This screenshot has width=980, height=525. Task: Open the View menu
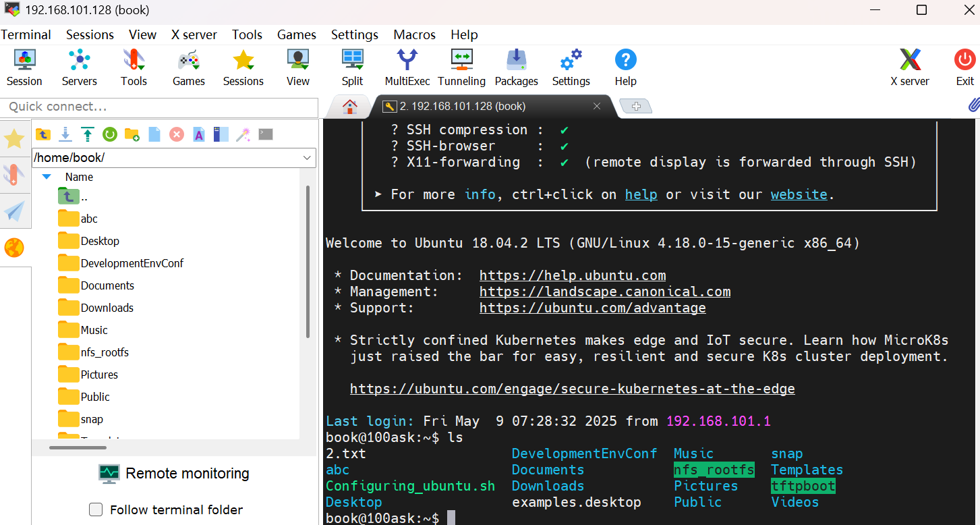point(142,34)
